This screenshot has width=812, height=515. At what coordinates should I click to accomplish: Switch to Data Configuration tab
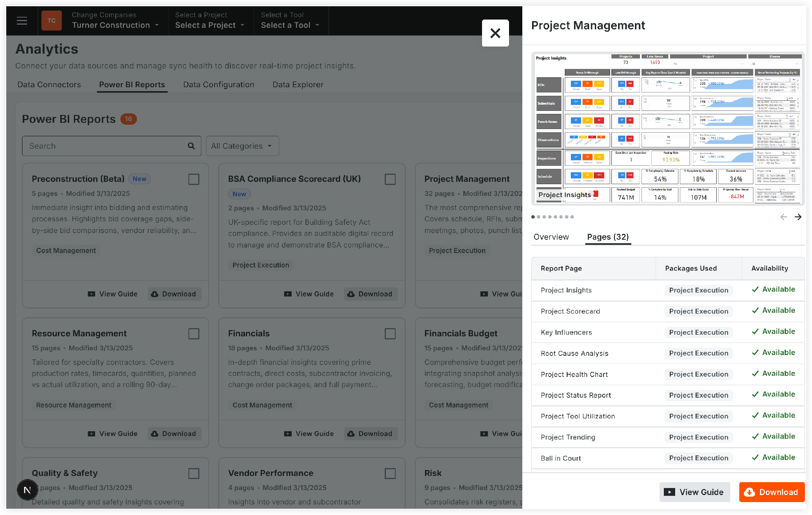[x=219, y=84]
